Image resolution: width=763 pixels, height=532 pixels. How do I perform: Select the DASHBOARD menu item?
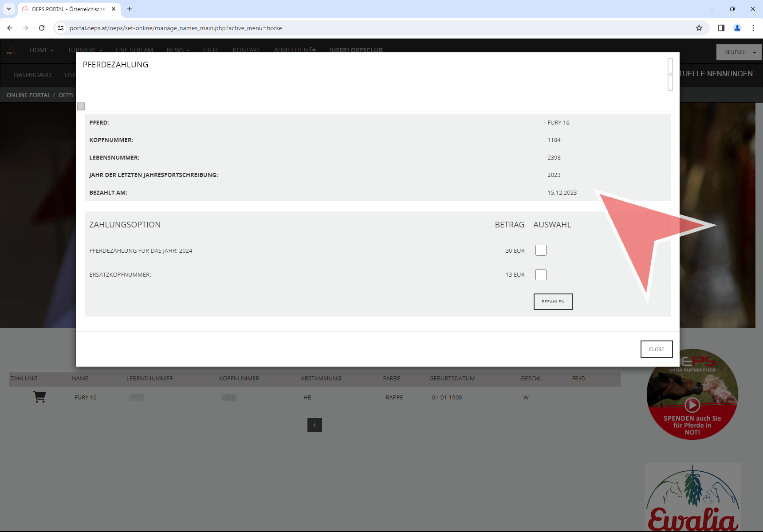[x=32, y=75]
